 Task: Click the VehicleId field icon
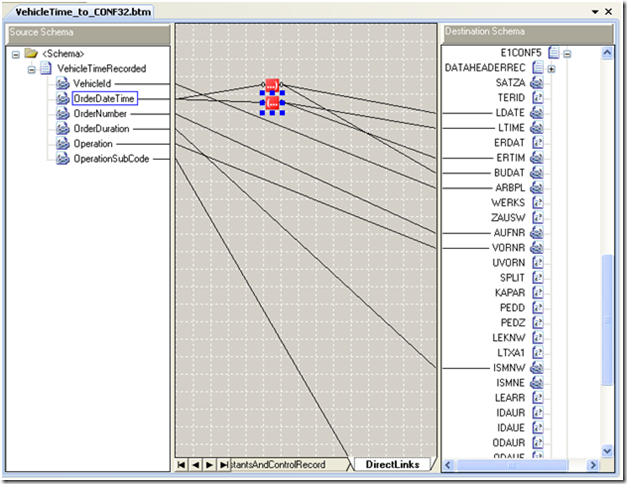62,84
